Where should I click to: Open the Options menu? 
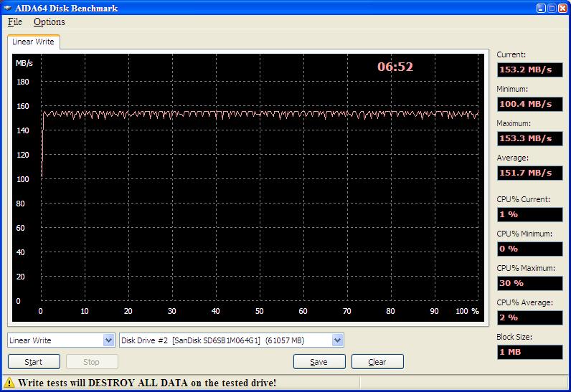49,21
